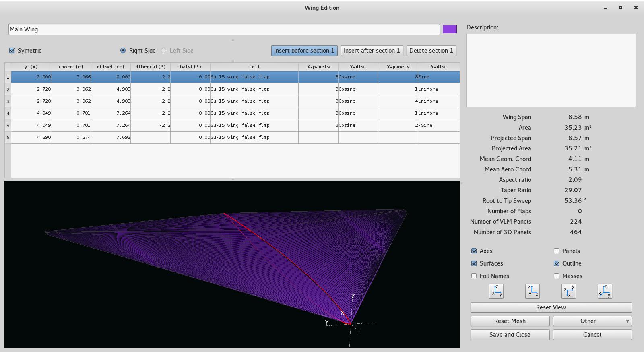
Task: Select the Right Side radio button
Action: [123, 51]
